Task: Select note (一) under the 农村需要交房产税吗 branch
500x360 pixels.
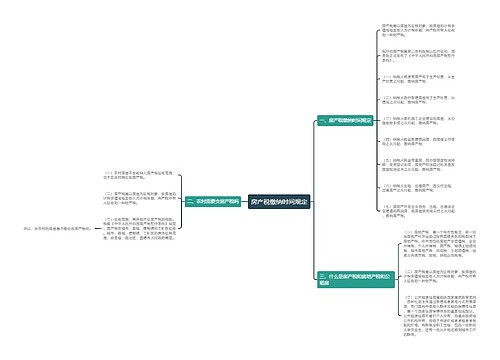Action: click(139, 175)
